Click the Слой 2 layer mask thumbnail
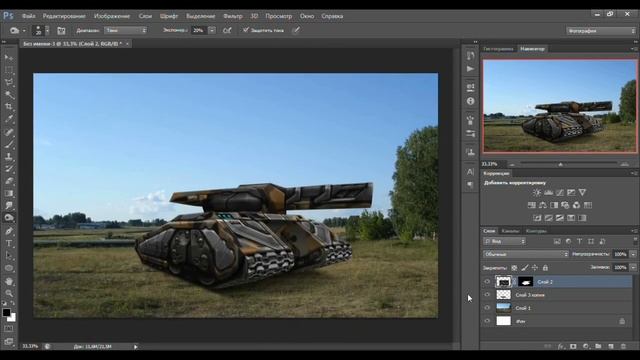The width and height of the screenshot is (640, 360). [525, 282]
